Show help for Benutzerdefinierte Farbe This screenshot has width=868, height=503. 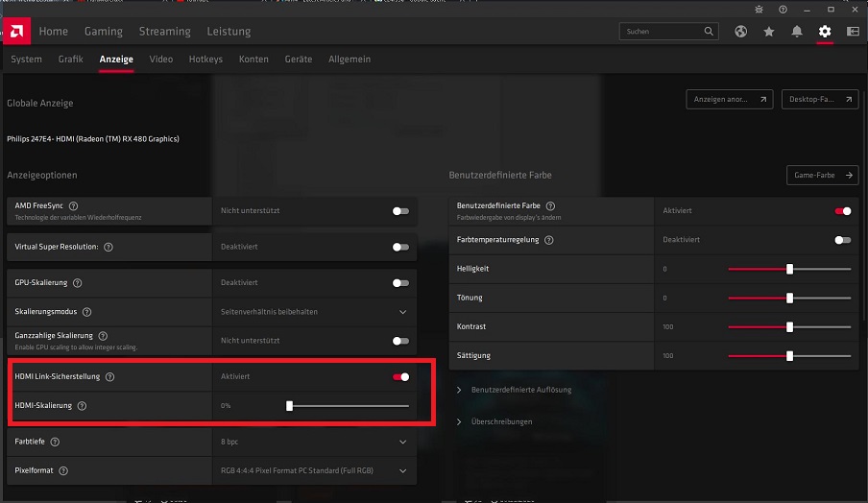[x=550, y=205]
